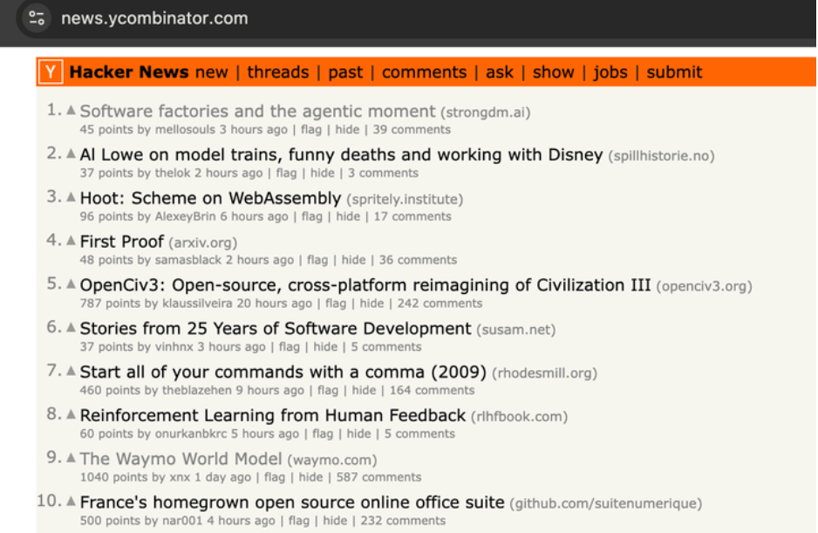
Task: Upvote the Al Lowe on model trains story
Action: point(71,154)
